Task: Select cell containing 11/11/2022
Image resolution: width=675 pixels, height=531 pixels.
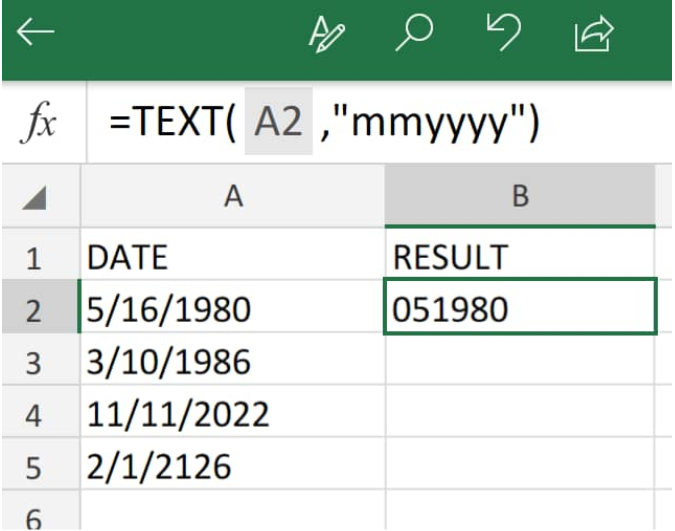Action: click(x=233, y=412)
